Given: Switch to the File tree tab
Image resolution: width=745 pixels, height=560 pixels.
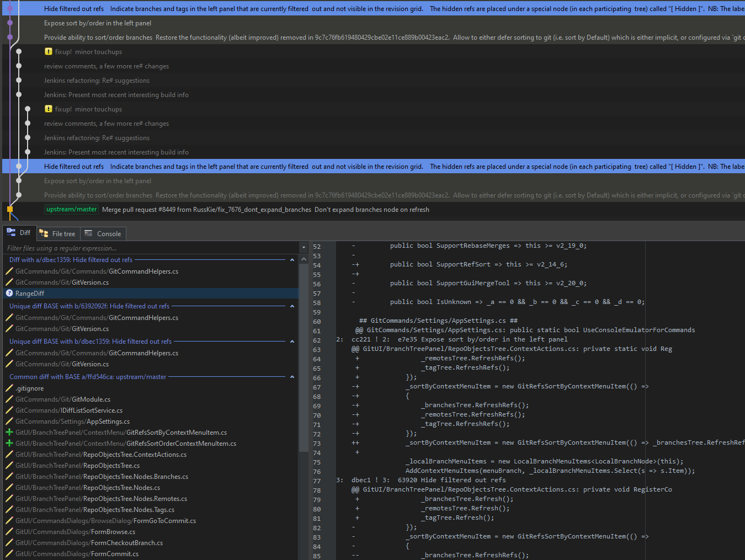Looking at the screenshot, I should (57, 233).
